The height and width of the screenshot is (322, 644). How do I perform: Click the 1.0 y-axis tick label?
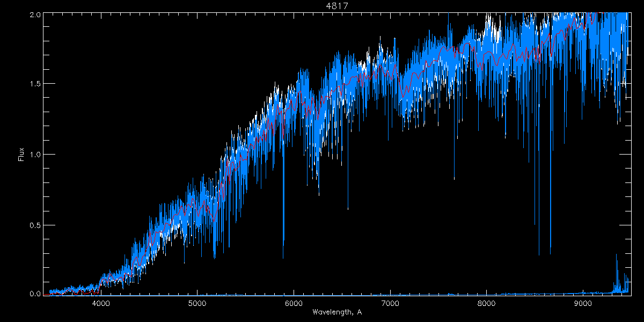pos(34,155)
